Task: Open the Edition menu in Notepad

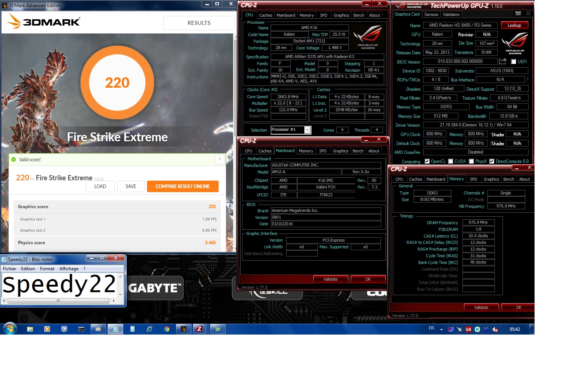Action: (x=28, y=269)
